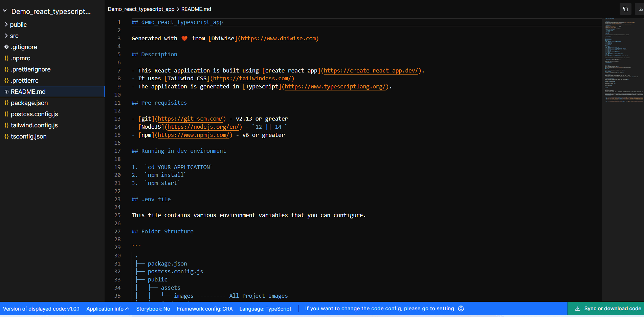The height and width of the screenshot is (317, 644).
Task: Open the .npmrc file
Action: point(20,58)
